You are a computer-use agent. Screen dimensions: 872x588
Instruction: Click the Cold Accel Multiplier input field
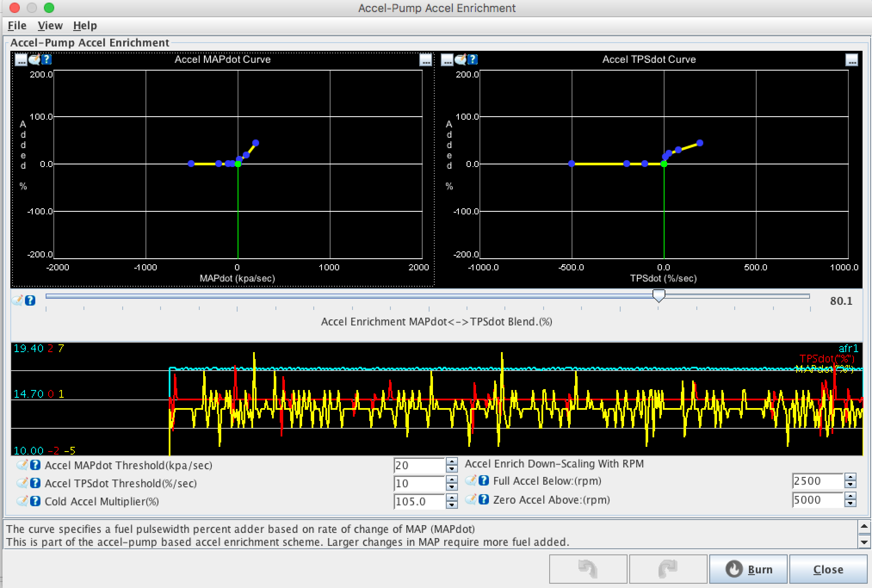418,501
